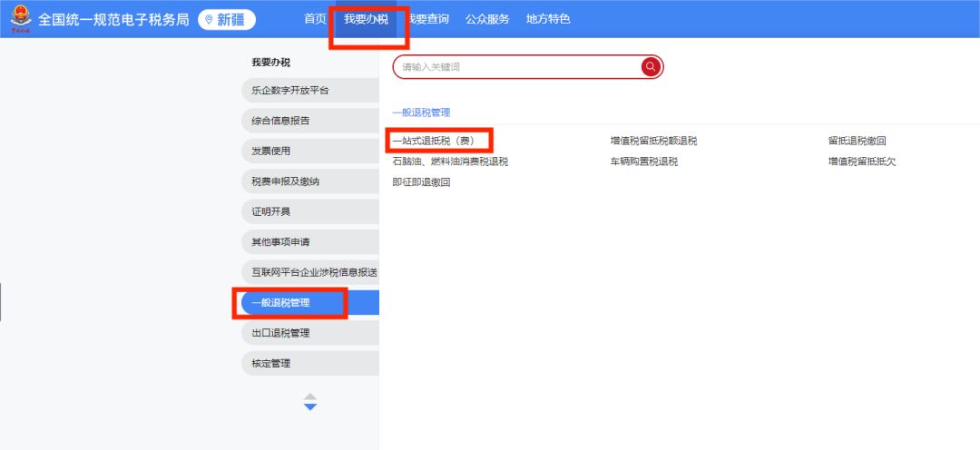Select 互联网平台企业涉税信息报送 in the sidebar
Viewport: 980px width, 450px height.
(310, 272)
